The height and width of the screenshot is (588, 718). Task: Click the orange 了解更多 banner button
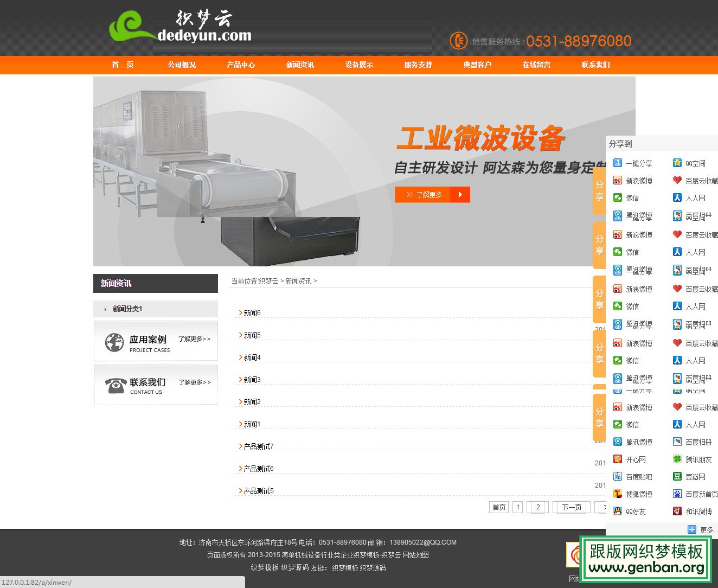pos(432,195)
